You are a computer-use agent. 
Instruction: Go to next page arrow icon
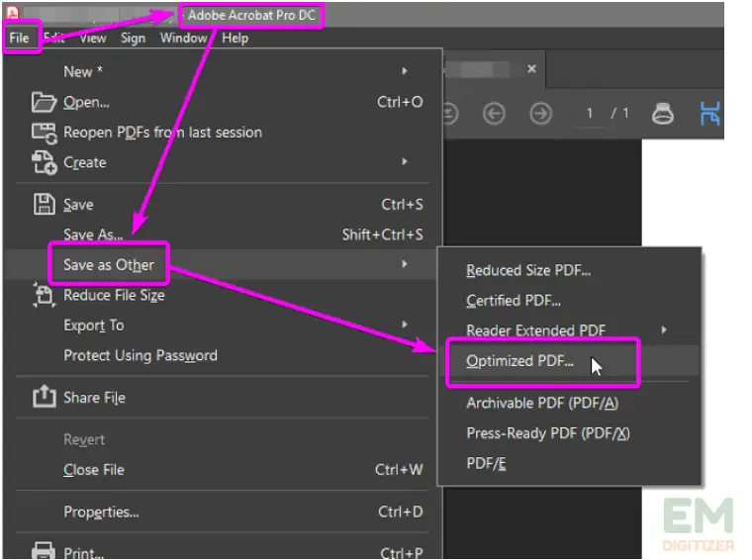(x=540, y=114)
